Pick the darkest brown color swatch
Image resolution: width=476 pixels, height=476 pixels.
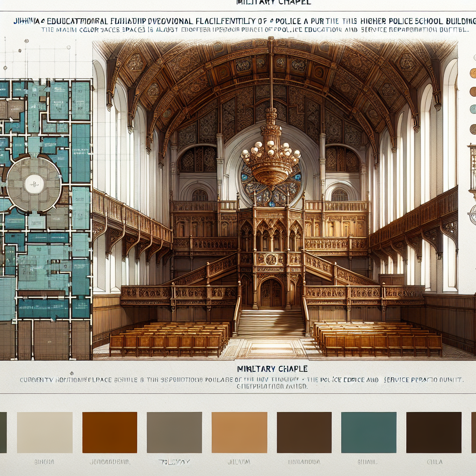434,432
